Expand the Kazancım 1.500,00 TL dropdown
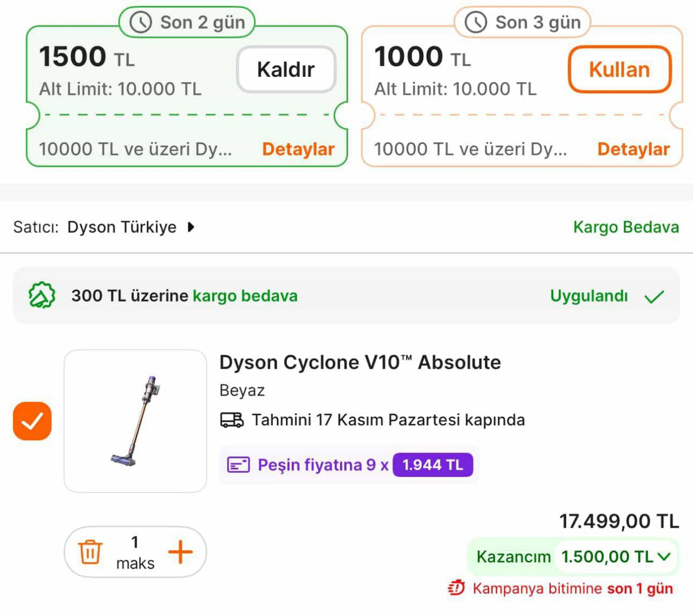Image resolution: width=693 pixels, height=616 pixels. 664,556
